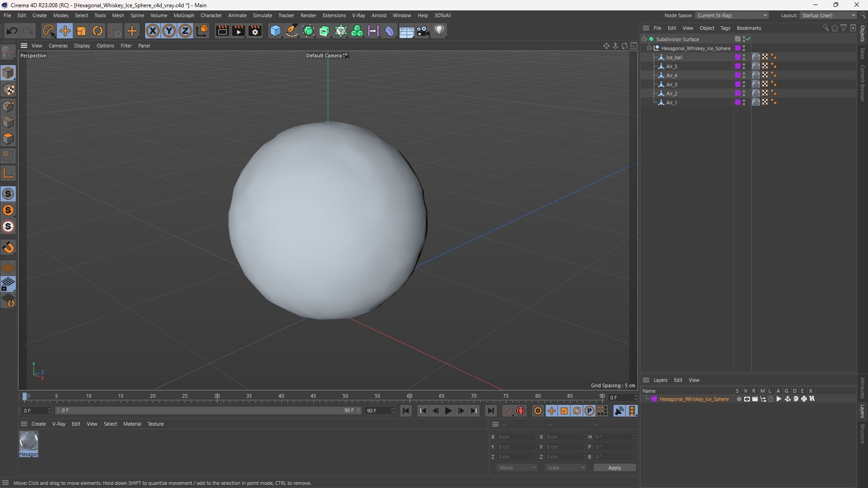Open viewport Cameras menu

(58, 46)
